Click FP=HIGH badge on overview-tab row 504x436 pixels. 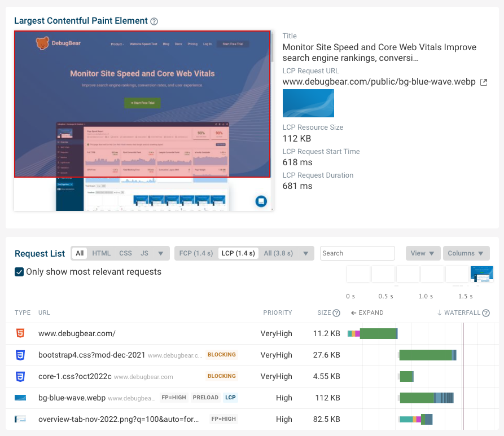pyautogui.click(x=223, y=419)
